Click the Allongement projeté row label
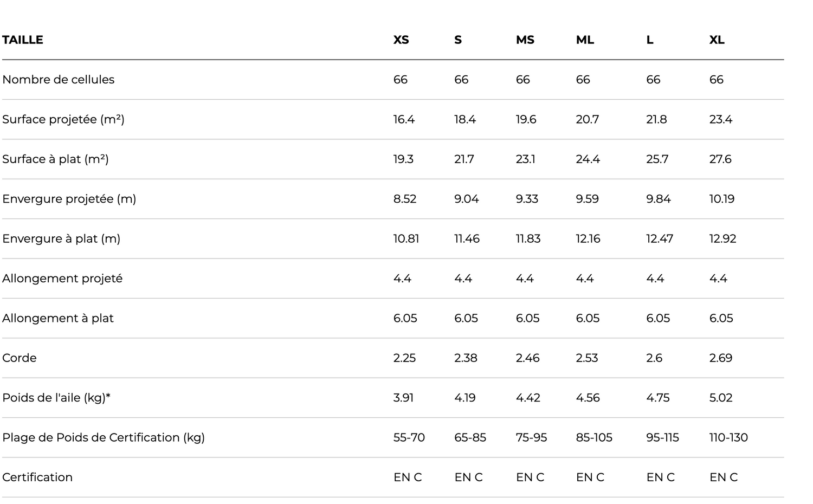 (62, 279)
